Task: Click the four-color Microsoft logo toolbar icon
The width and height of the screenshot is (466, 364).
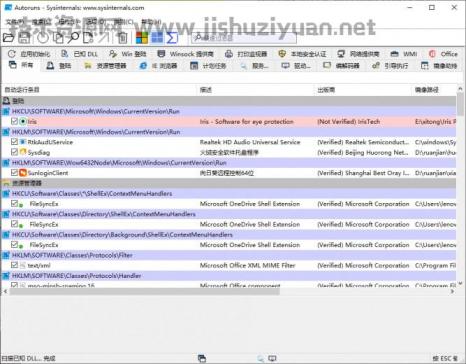Action: tap(141, 38)
